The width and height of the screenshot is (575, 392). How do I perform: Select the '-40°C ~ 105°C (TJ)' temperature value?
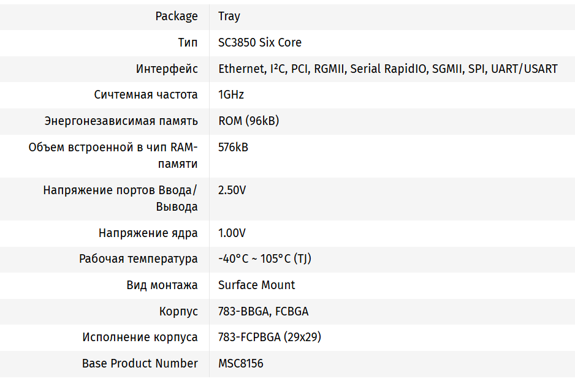point(265,259)
